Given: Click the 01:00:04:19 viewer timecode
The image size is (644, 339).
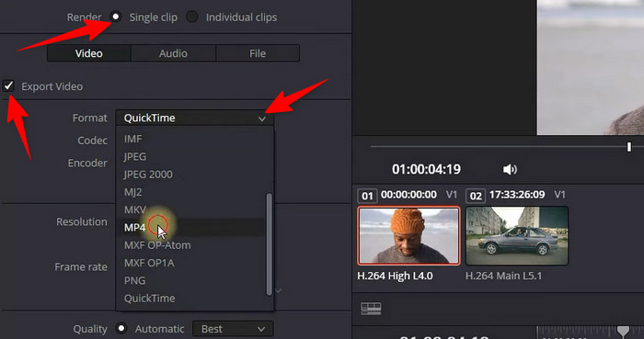Looking at the screenshot, I should (426, 169).
